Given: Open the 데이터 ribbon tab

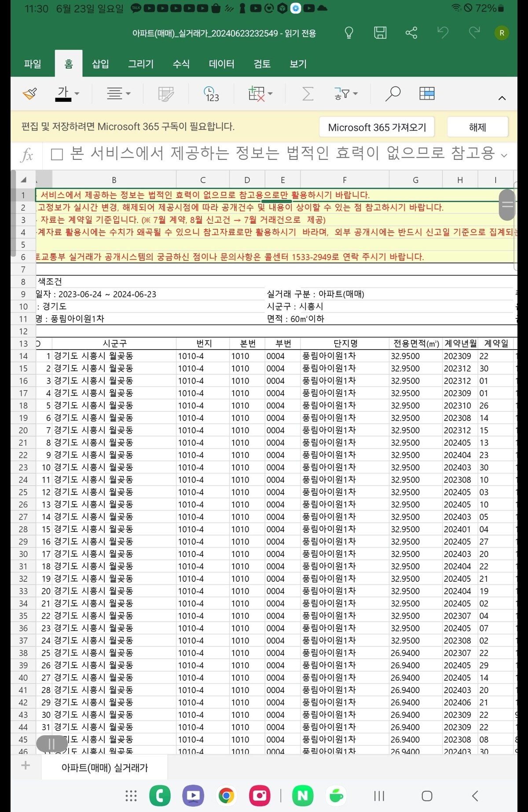Looking at the screenshot, I should click(x=221, y=64).
